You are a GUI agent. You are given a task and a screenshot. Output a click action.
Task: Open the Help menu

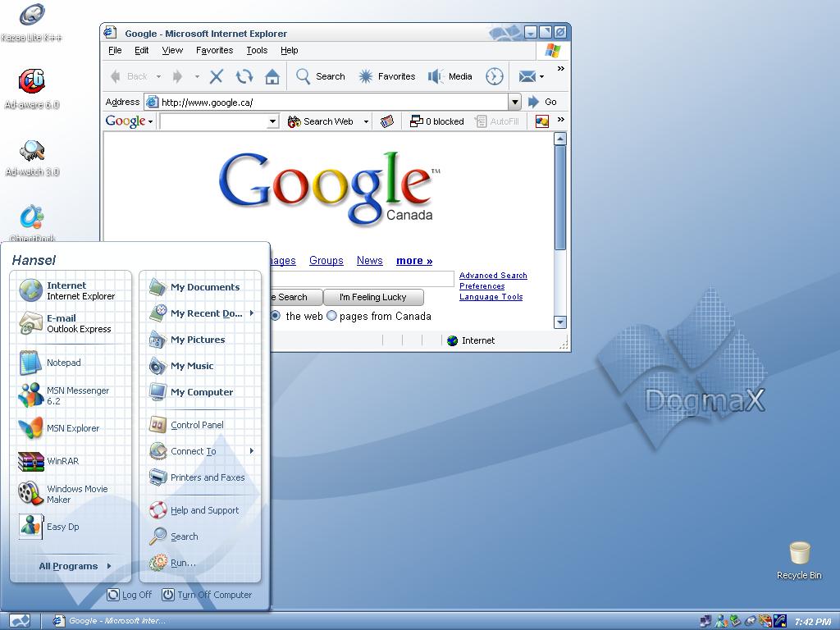(x=290, y=50)
